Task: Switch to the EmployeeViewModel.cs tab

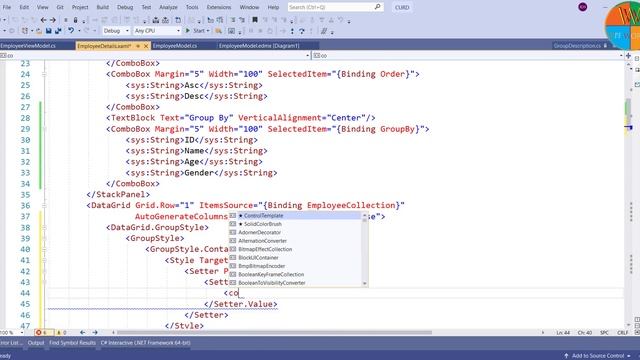Action: pos(28,46)
